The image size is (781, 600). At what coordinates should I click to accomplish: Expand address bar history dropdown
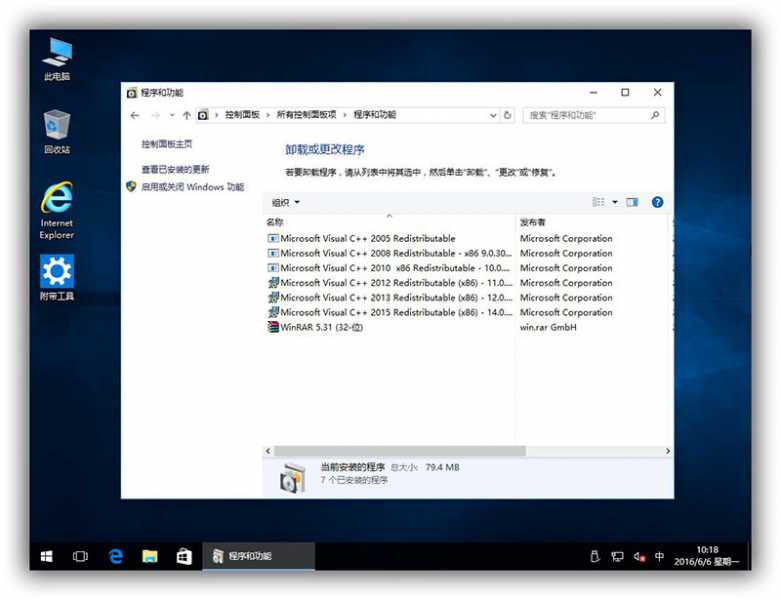point(493,115)
